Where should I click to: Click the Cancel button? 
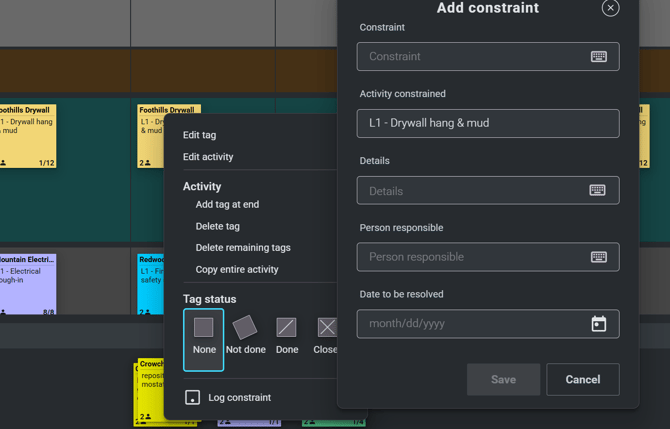[583, 379]
